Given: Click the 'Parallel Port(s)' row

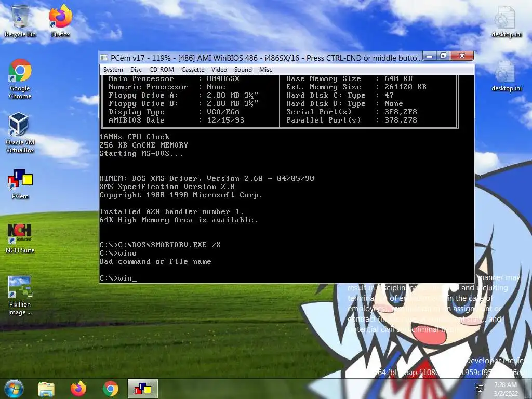Looking at the screenshot, I should (x=352, y=120).
